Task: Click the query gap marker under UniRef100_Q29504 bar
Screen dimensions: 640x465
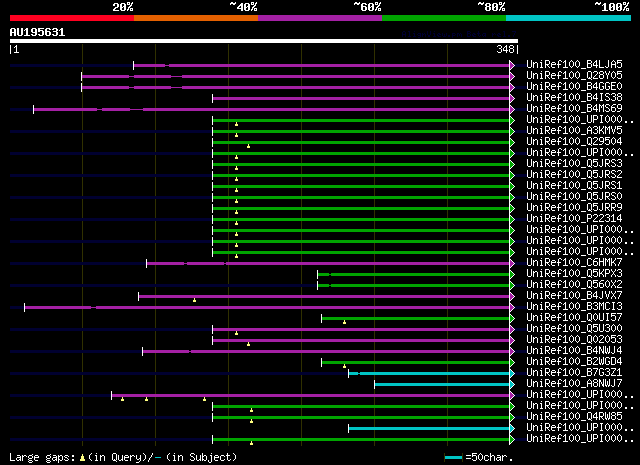Action: pos(248,146)
